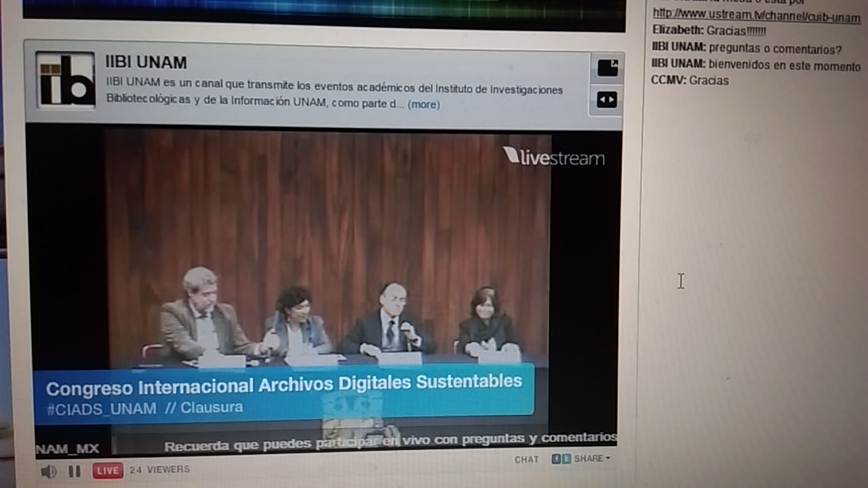Click the embed code arrows icon
The width and height of the screenshot is (868, 488).
[x=606, y=100]
